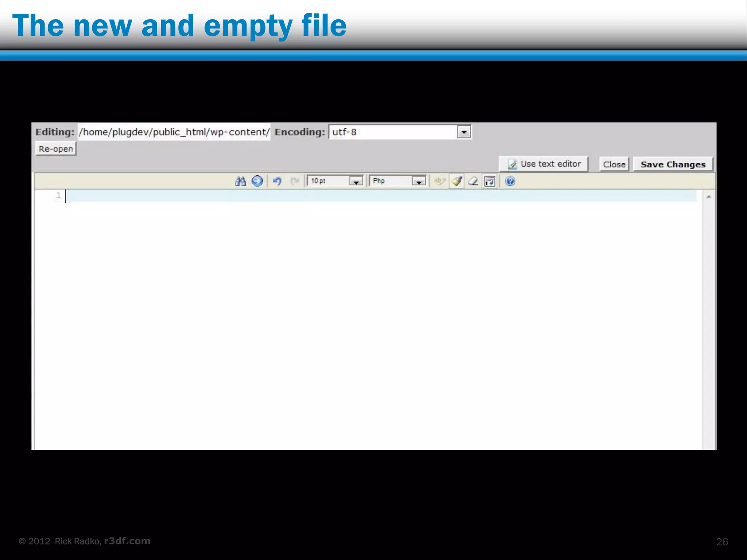747x560 pixels.
Task: Toggle word wrap icon
Action: [490, 181]
